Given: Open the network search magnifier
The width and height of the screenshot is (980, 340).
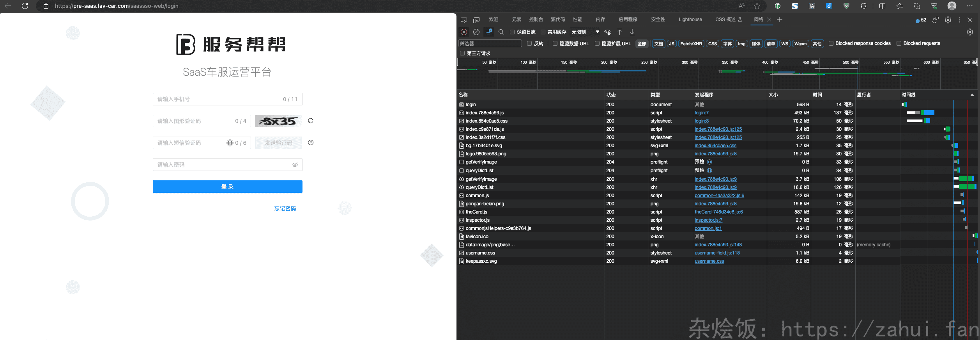Looking at the screenshot, I should (x=501, y=32).
